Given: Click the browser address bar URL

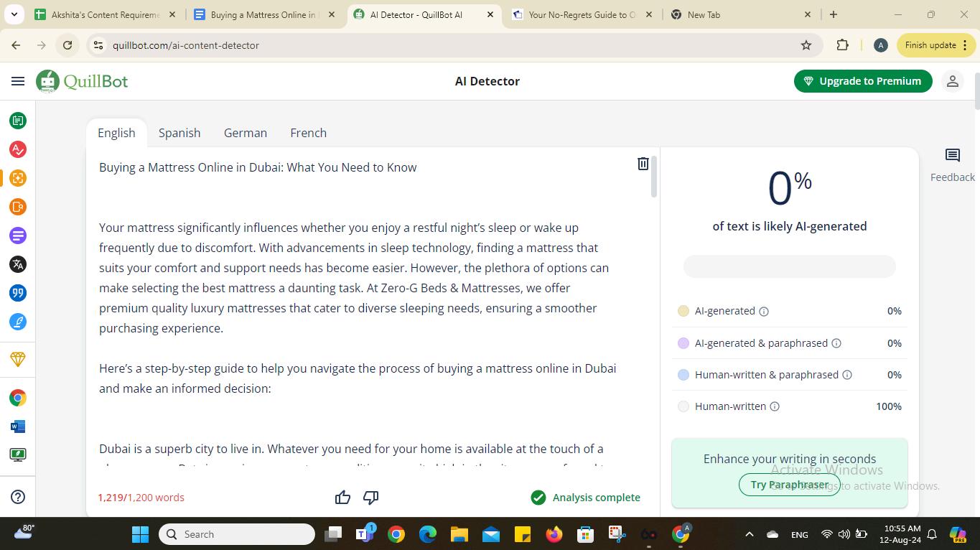Looking at the screenshot, I should 186,45.
